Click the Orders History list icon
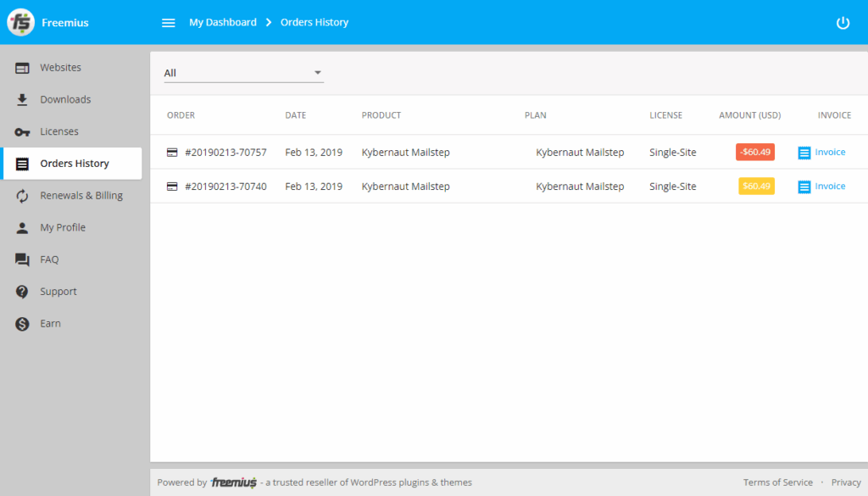Image resolution: width=868 pixels, height=496 pixels. click(22, 164)
